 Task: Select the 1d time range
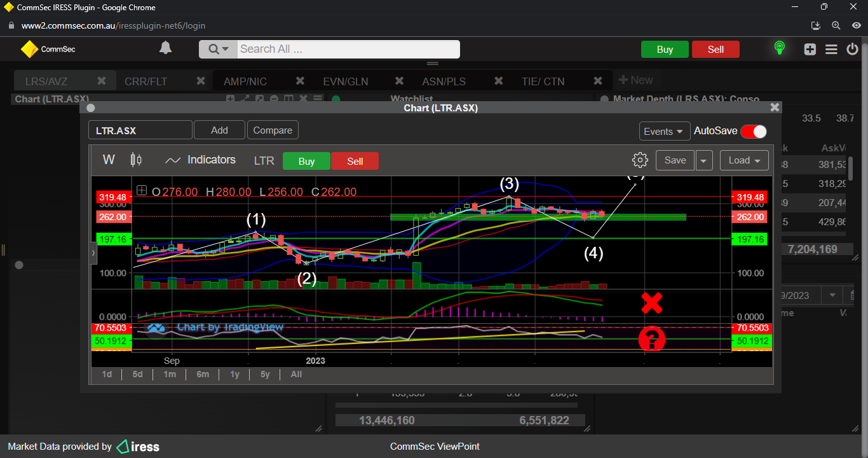point(107,374)
